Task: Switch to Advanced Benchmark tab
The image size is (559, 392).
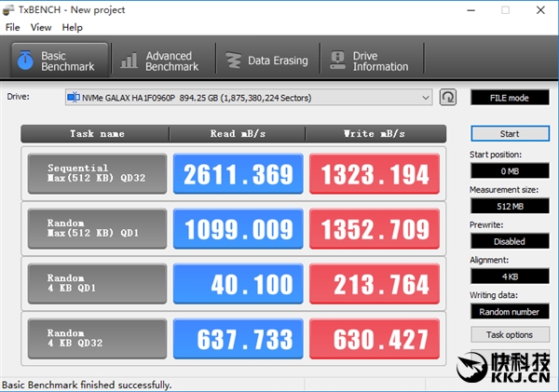Action: (x=160, y=61)
